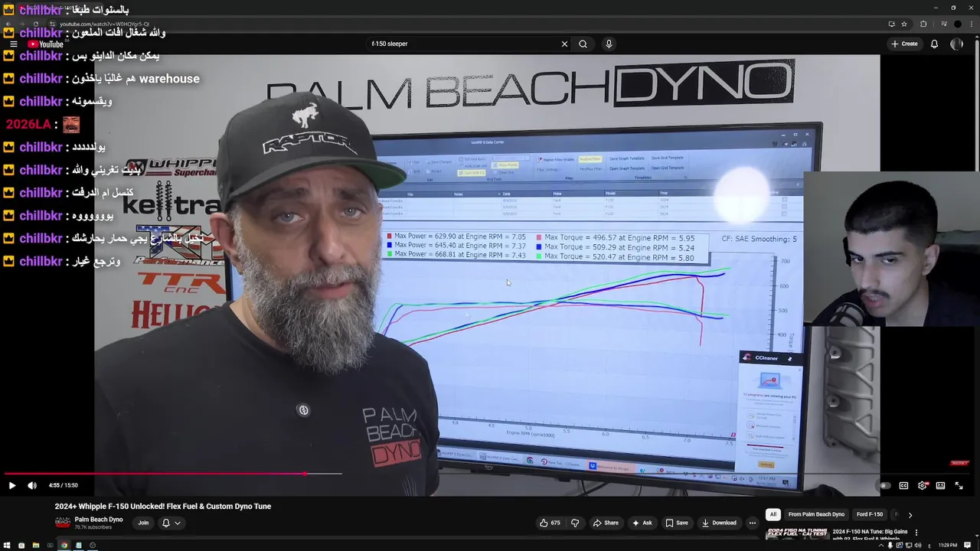
Task: Open the YouTube hamburger guide menu
Action: 13,44
